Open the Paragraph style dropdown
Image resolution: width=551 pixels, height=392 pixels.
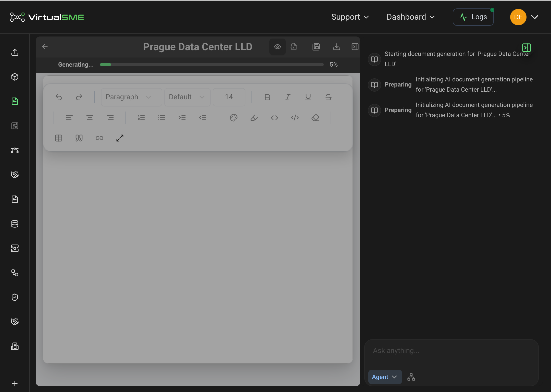coord(132,97)
